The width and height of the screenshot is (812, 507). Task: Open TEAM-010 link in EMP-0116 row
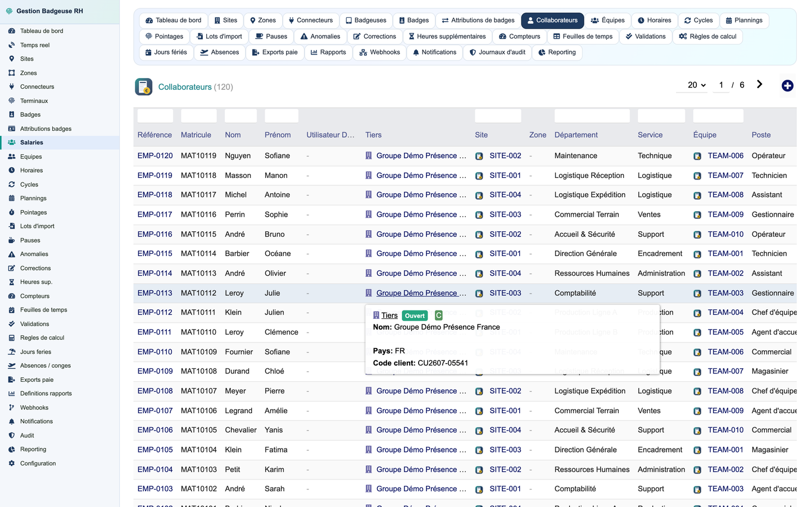click(725, 234)
